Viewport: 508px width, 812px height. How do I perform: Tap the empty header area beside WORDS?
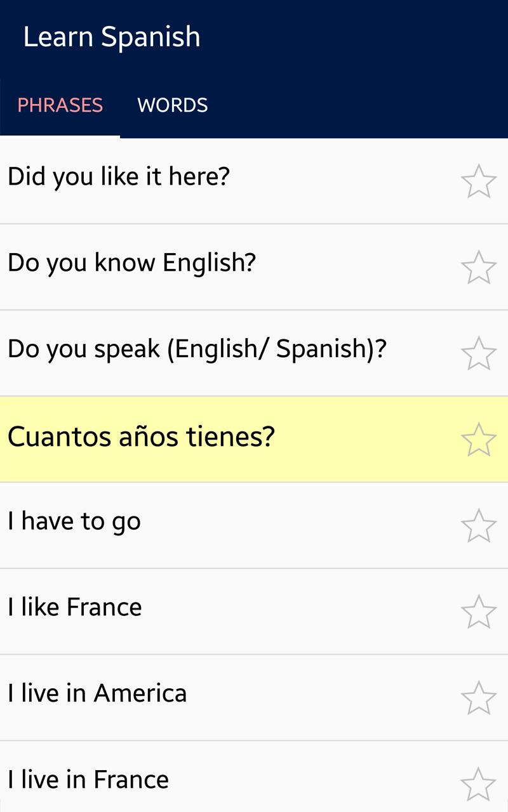coord(366,105)
